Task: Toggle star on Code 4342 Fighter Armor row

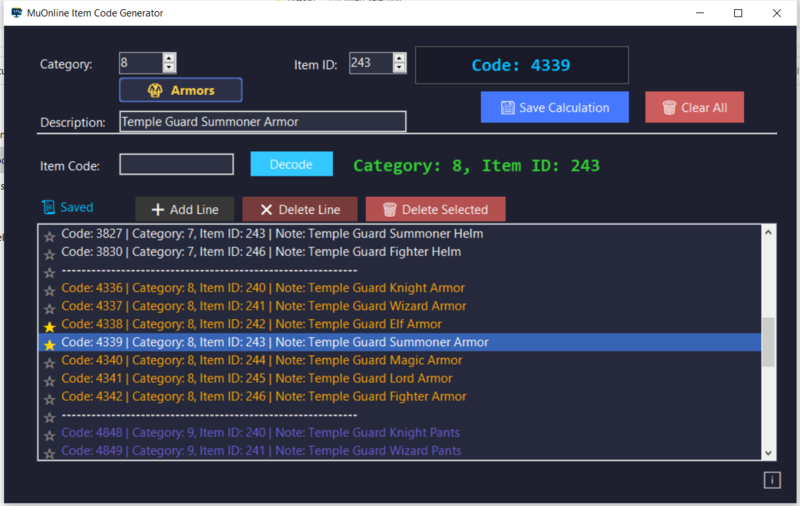Action: click(x=49, y=399)
